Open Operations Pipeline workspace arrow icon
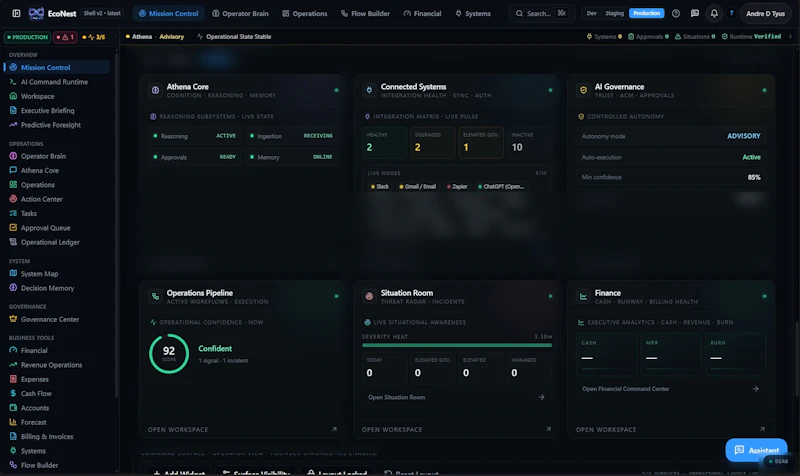800x476 pixels. 334,430
